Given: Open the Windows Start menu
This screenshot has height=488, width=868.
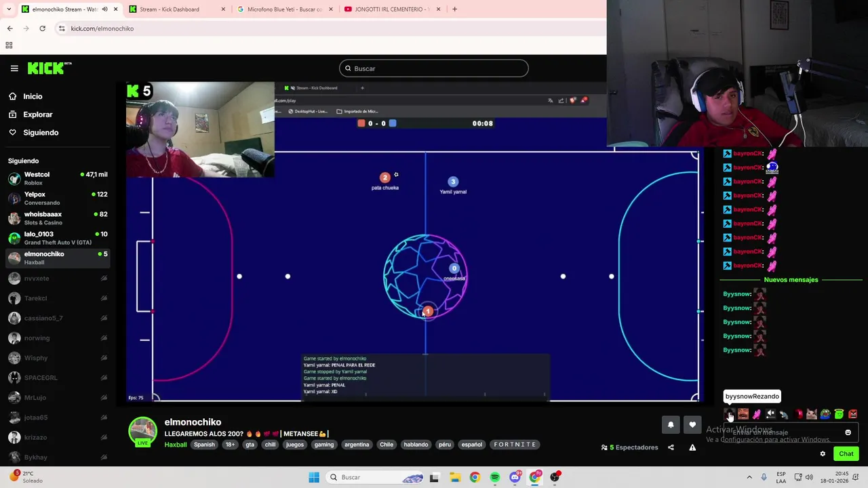Looking at the screenshot, I should 314,477.
